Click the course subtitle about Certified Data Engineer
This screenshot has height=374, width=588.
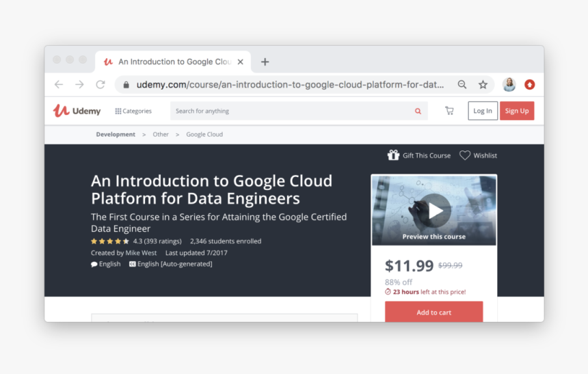219,222
